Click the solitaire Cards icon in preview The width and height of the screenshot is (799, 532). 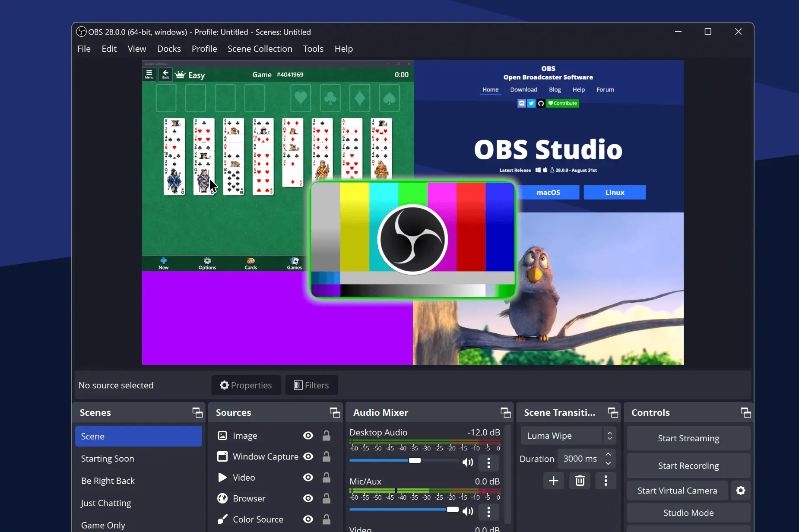tap(251, 263)
